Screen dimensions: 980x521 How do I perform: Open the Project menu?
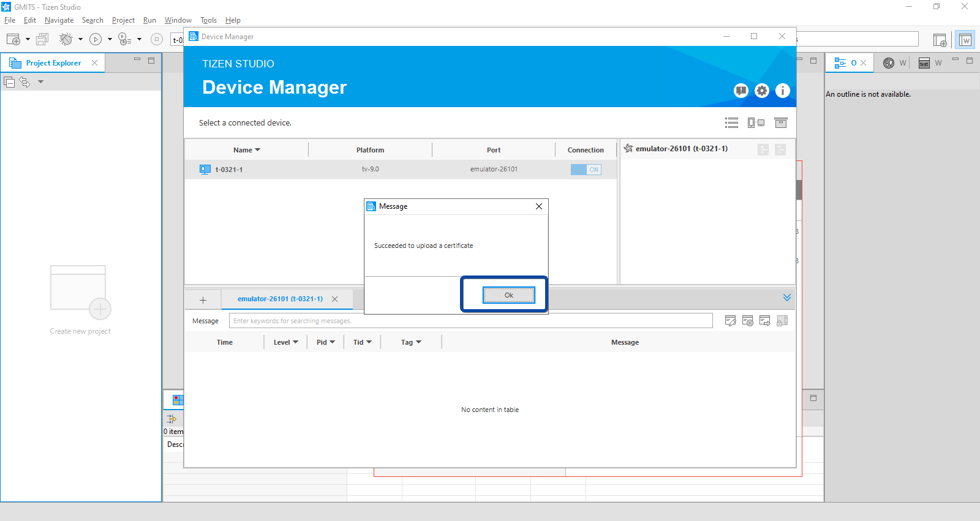point(123,20)
